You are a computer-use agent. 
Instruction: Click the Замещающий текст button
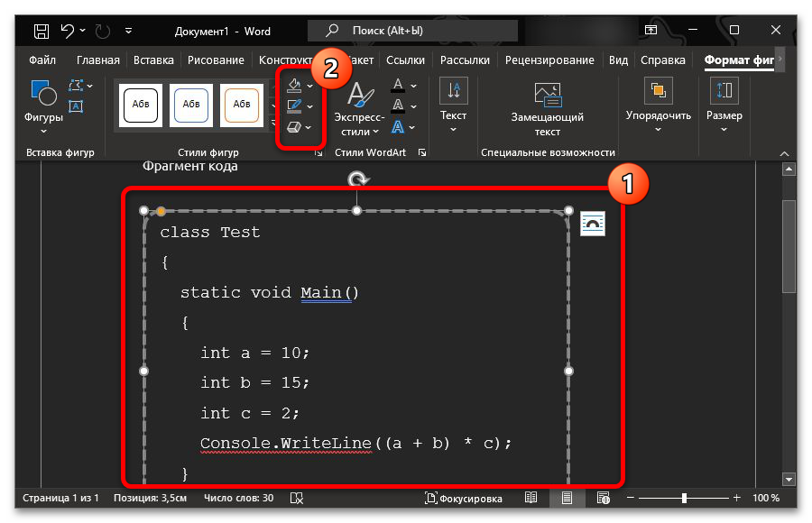(548, 109)
